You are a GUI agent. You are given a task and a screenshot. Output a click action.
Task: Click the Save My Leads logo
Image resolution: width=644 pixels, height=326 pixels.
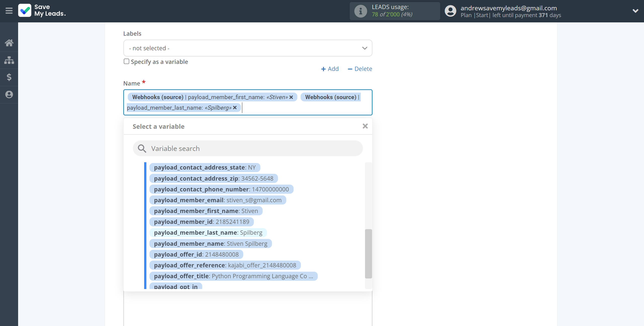42,11
